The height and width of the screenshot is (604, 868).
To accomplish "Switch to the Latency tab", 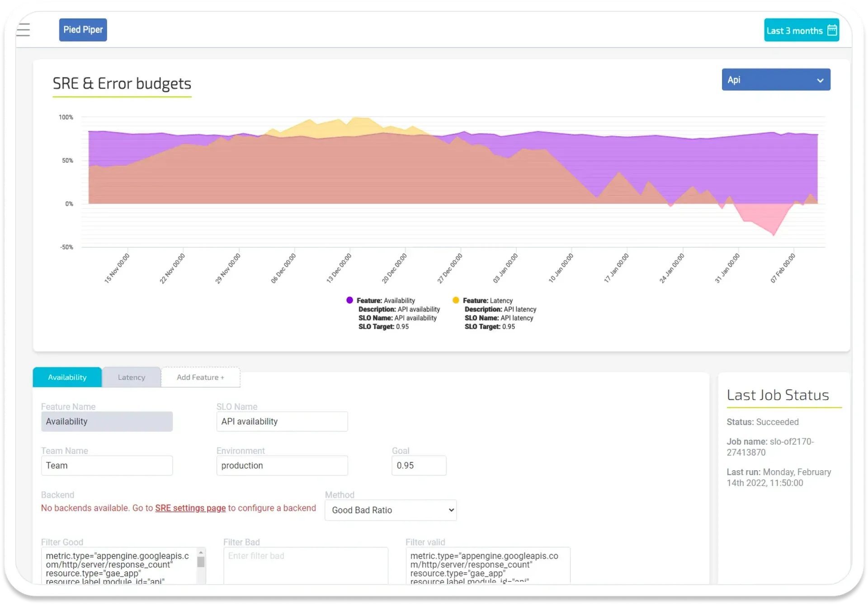I will (x=131, y=377).
